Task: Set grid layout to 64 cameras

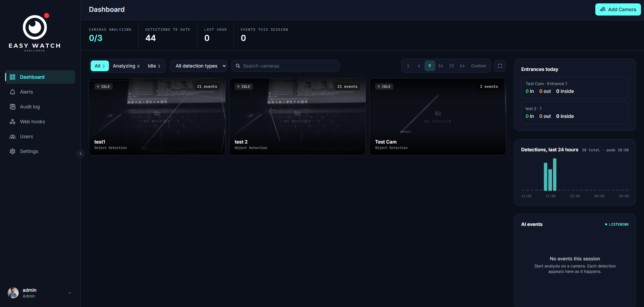Action: [x=462, y=66]
